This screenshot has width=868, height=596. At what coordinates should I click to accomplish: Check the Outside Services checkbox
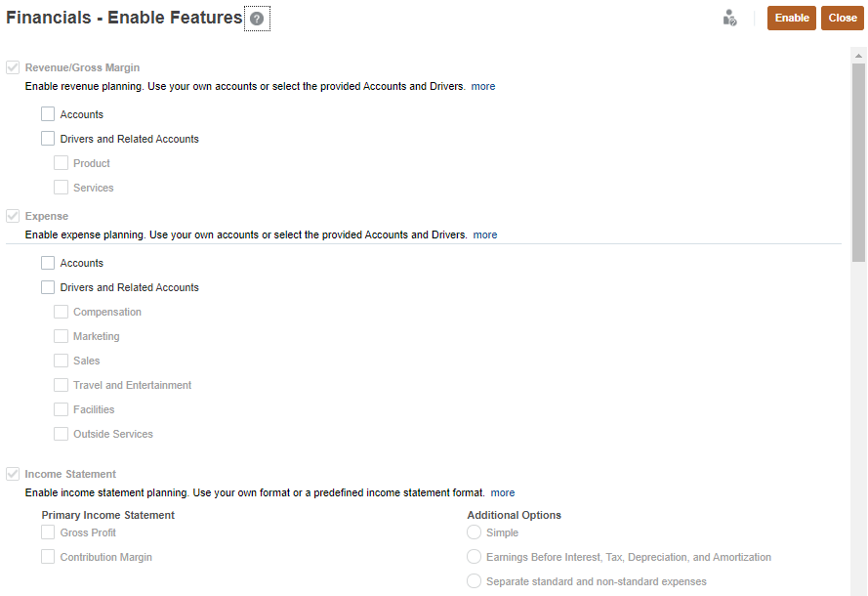coord(60,433)
